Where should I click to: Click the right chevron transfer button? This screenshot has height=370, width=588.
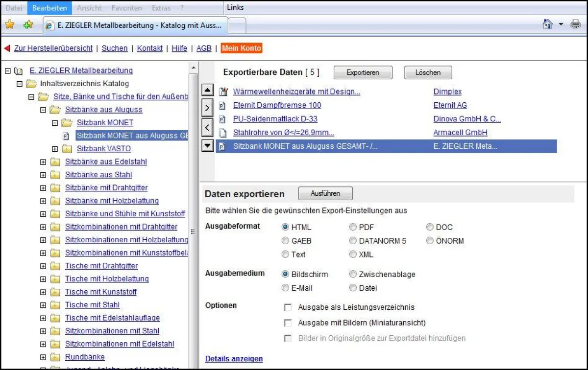(x=208, y=108)
